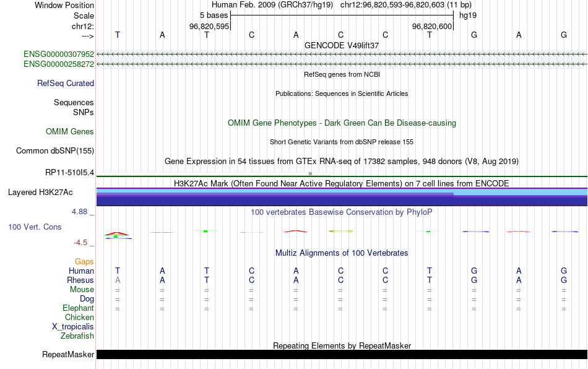Click Publications: Sequences in Scientific Articles title
The height and width of the screenshot is (369, 588).
pyautogui.click(x=342, y=93)
